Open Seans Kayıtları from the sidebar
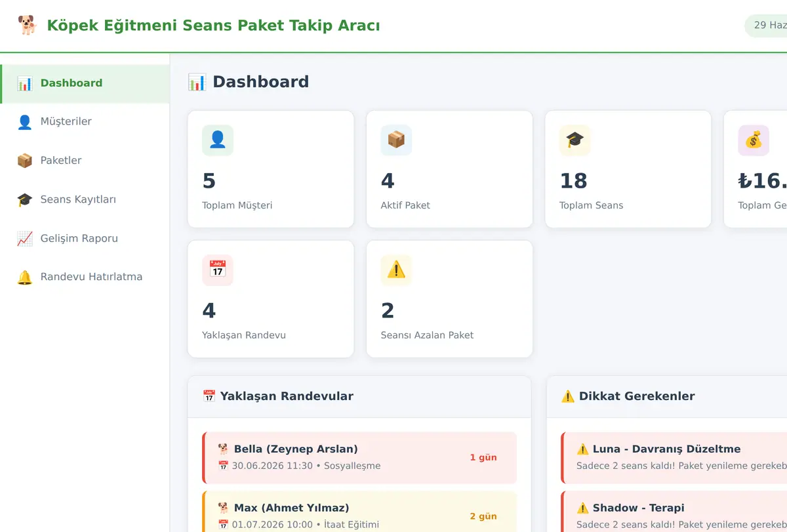Image resolution: width=787 pixels, height=532 pixels. pos(85,199)
